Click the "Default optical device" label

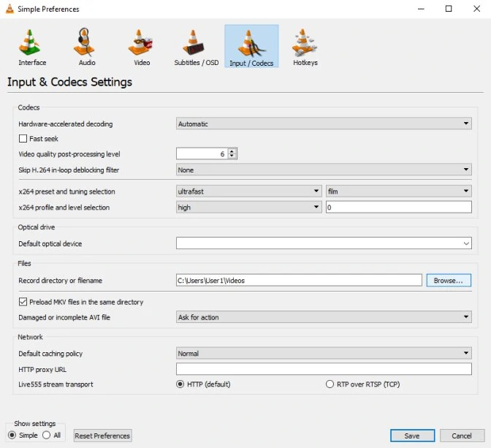(50, 243)
